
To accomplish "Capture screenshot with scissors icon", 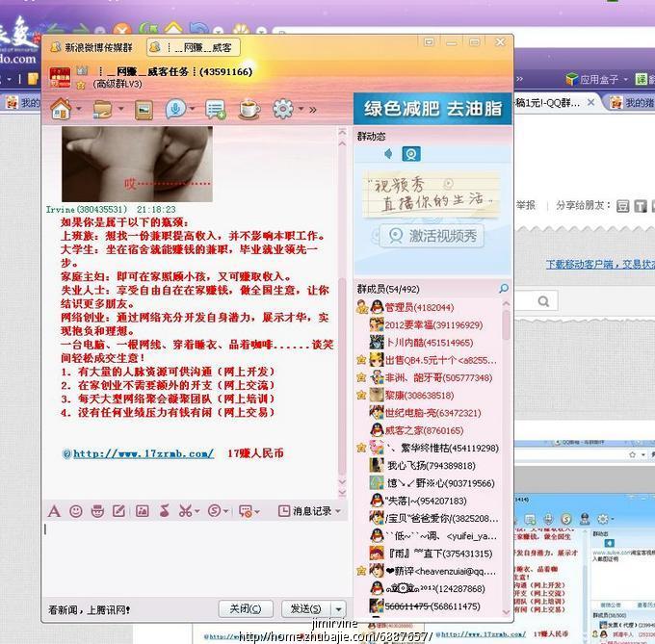I will pos(186,511).
